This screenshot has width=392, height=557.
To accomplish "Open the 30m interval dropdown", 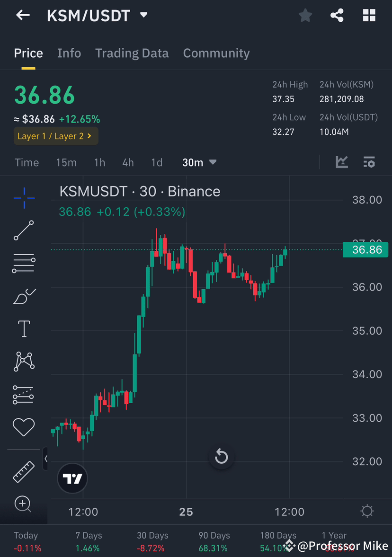I will coord(199,162).
